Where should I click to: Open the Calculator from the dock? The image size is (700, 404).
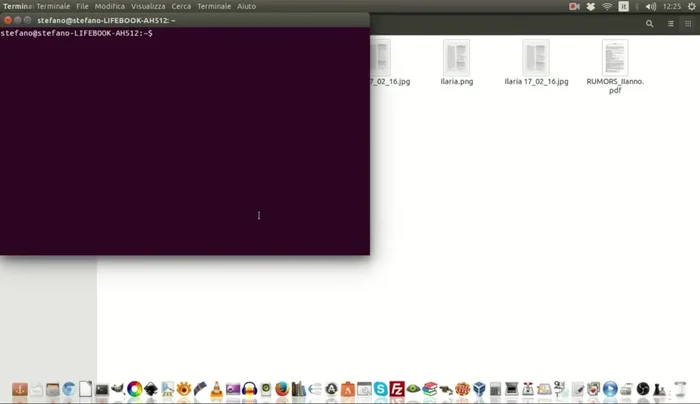[x=495, y=389]
